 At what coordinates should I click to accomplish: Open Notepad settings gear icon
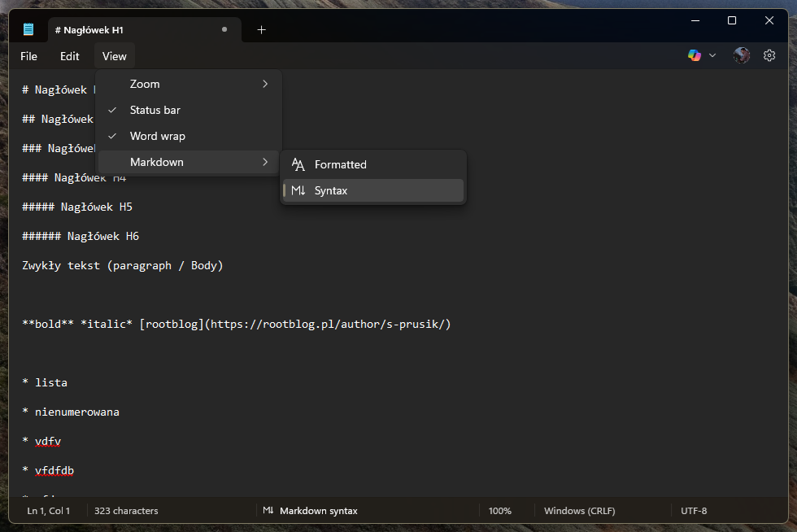pos(769,55)
